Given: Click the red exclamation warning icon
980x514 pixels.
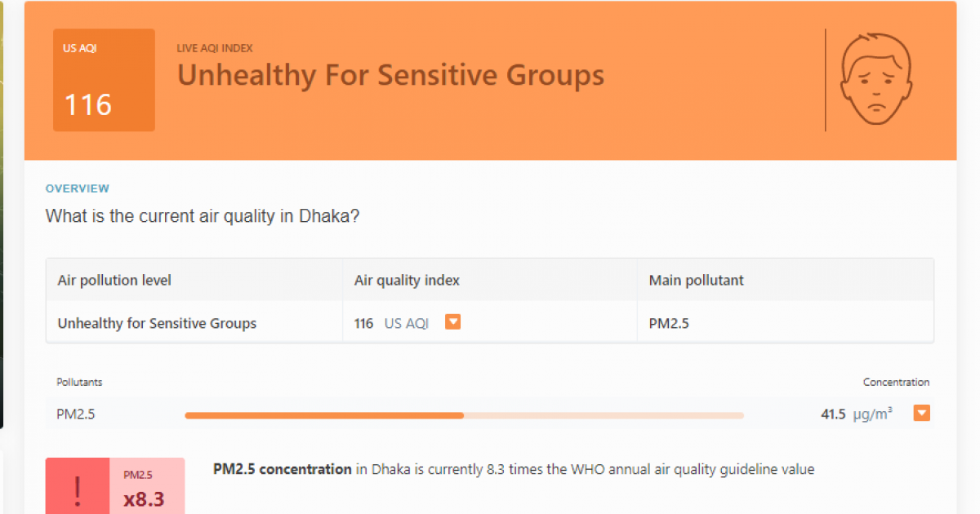Looking at the screenshot, I should point(77,490).
